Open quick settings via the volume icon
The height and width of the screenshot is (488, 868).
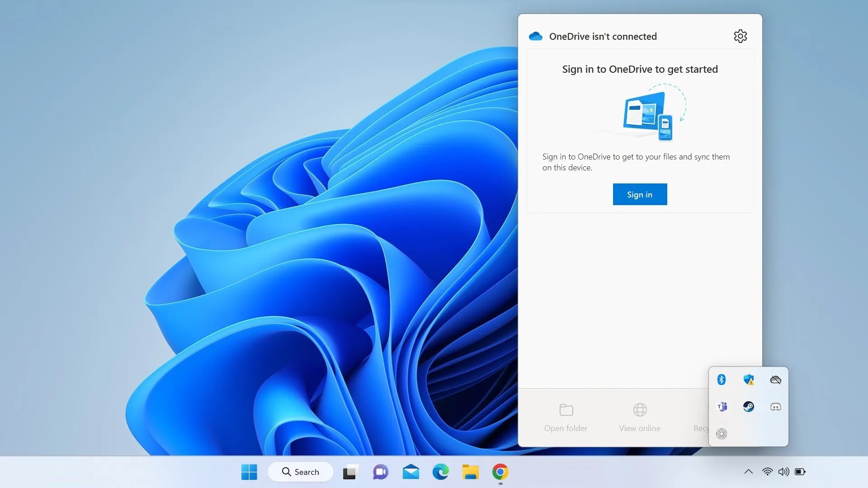(x=784, y=471)
